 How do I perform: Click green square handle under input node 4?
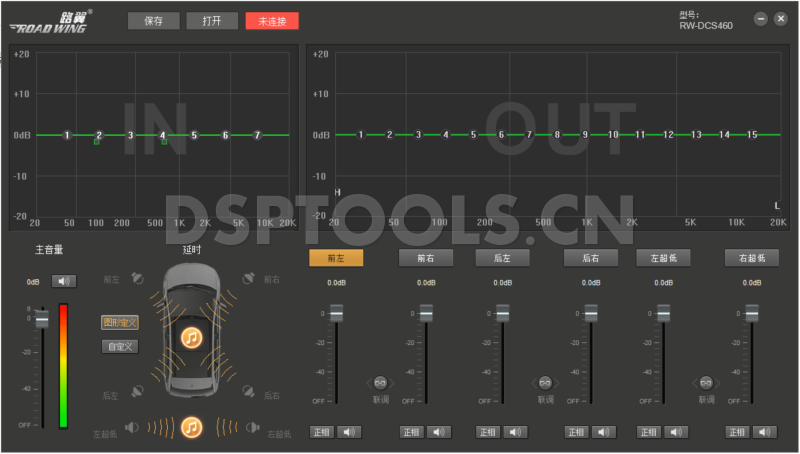click(164, 142)
